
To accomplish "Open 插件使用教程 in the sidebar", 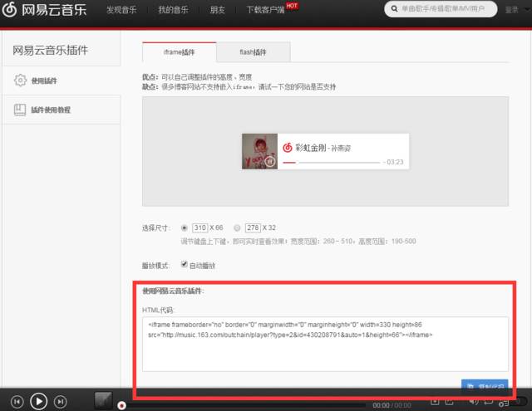I will coord(62,110).
